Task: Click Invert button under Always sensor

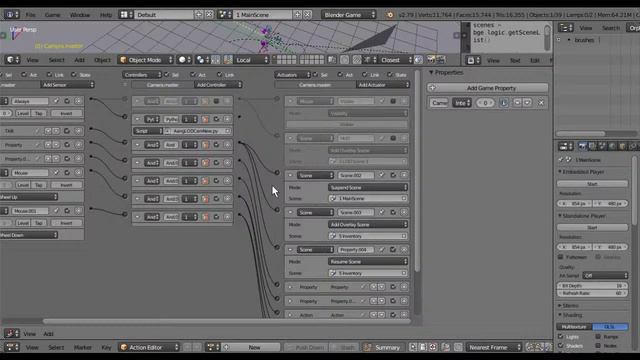Action: tap(66, 113)
